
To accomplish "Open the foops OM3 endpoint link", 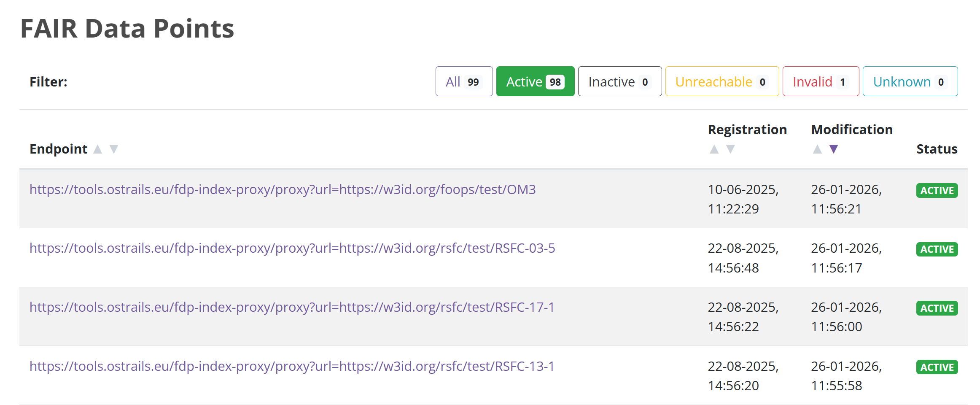I will pos(283,189).
